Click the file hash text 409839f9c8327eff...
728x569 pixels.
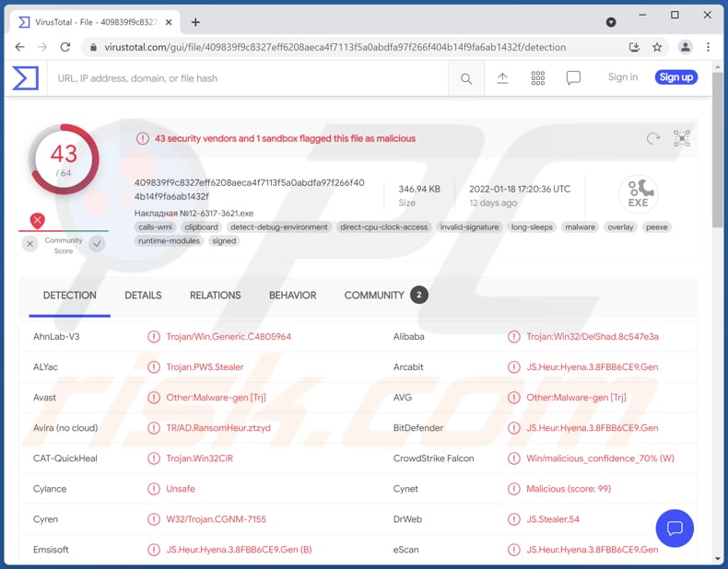tap(250, 189)
